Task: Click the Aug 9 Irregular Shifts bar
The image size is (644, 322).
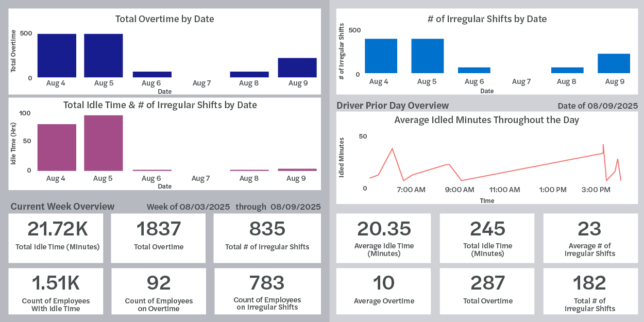Action: click(614, 63)
